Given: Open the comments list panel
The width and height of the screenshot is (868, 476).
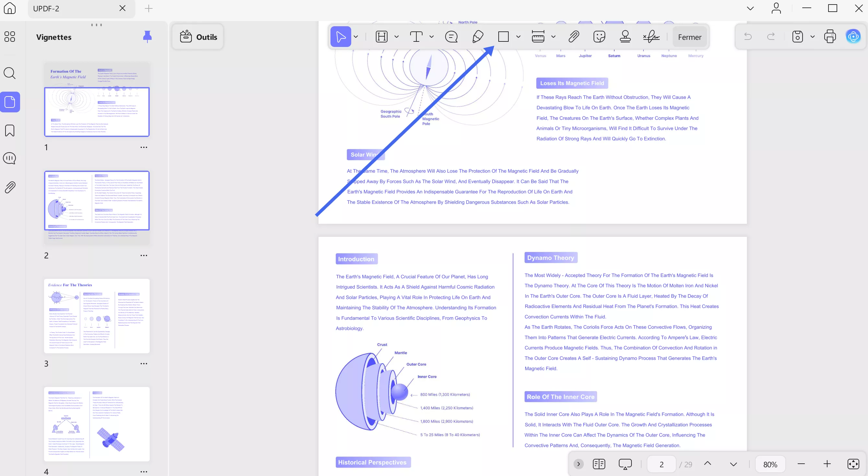Looking at the screenshot, I should coord(10,158).
